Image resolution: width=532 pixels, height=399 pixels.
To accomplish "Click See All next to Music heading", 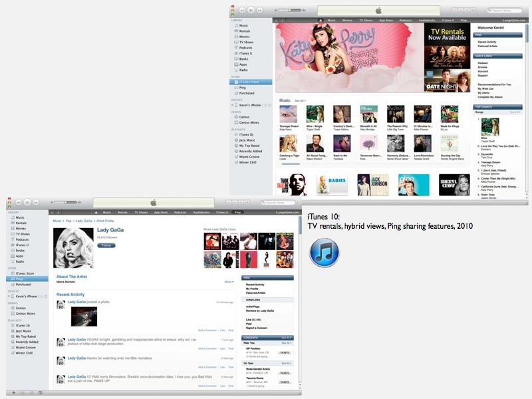I will 300,101.
